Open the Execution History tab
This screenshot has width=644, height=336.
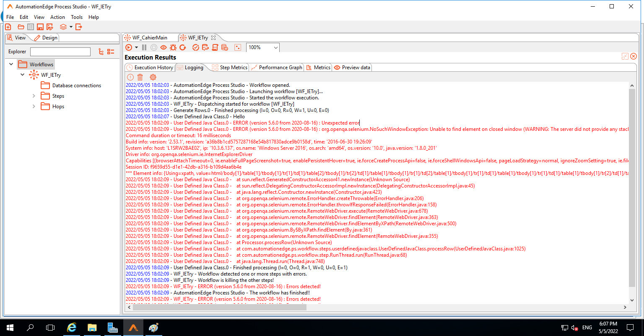[150, 68]
